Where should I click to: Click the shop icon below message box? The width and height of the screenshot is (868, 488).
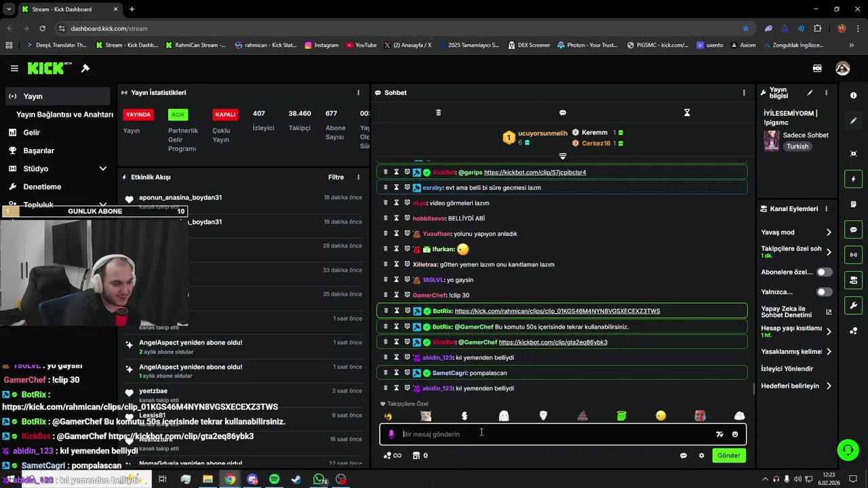click(416, 455)
